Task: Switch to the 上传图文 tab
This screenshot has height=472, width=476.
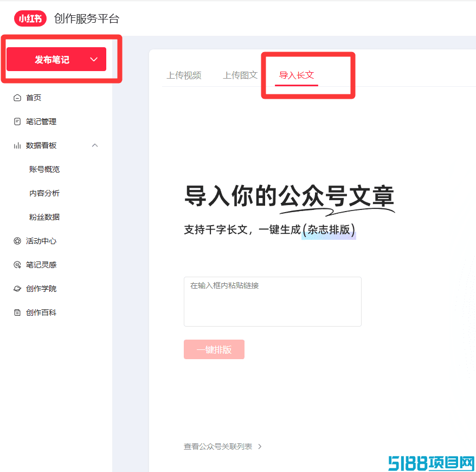Action: tap(240, 75)
